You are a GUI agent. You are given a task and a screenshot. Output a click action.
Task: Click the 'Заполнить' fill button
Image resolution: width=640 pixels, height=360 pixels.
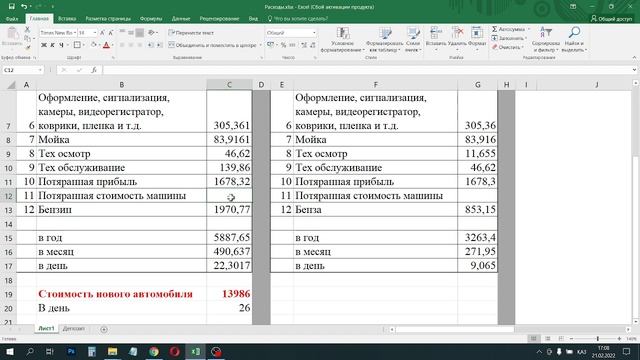pyautogui.click(x=507, y=38)
